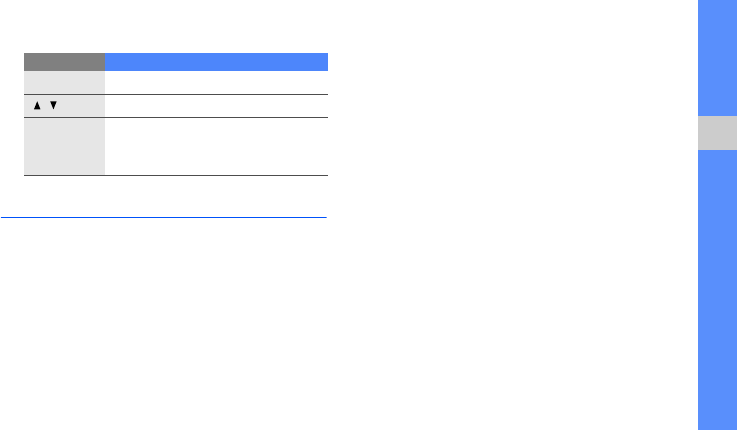Click the down triangle arrow icon
Screen dimensions: 737x430
[x=52, y=106]
